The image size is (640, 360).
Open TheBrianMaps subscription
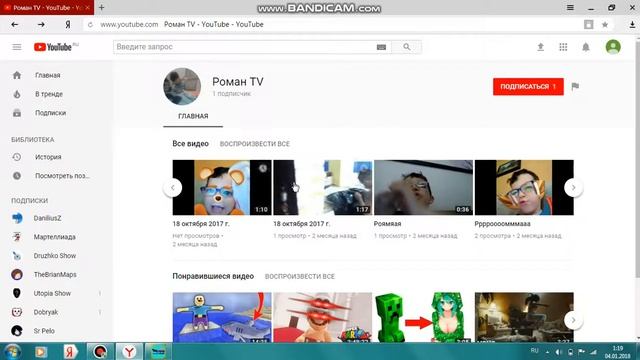56,274
